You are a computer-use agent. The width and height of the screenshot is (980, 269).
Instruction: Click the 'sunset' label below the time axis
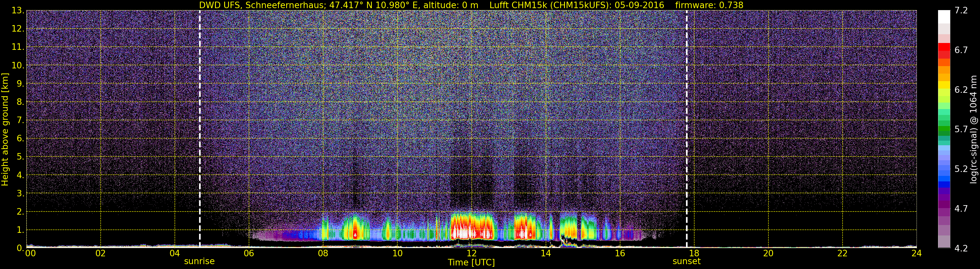click(x=686, y=262)
